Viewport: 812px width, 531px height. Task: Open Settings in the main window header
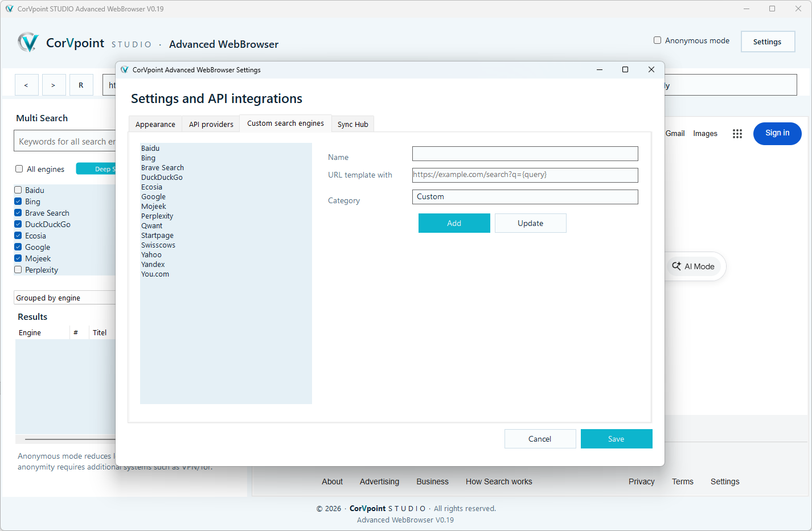[768, 42]
